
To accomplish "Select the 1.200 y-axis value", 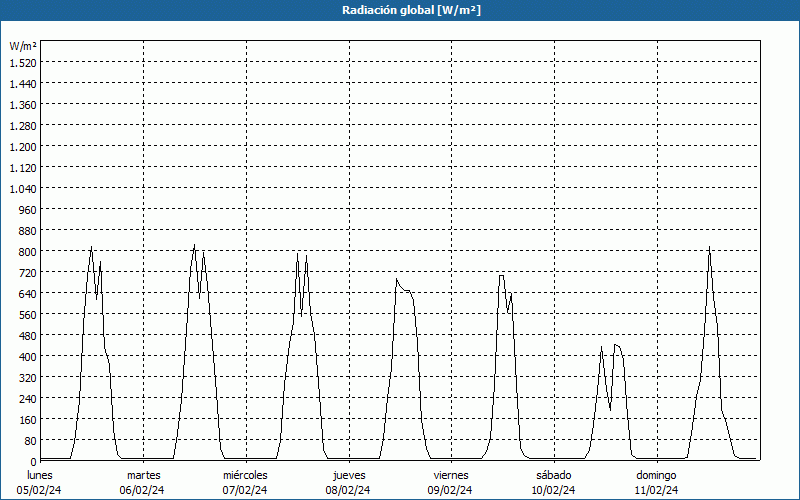I will (23, 146).
